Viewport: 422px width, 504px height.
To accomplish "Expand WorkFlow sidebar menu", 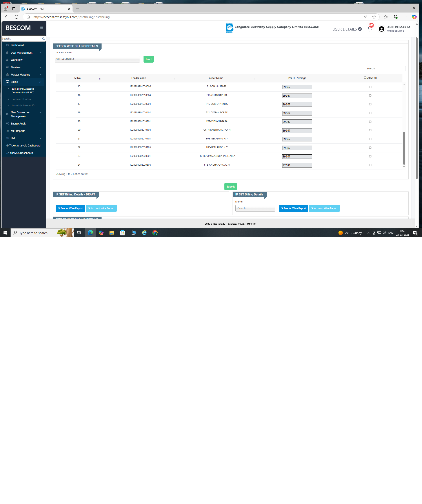I will [24, 60].
